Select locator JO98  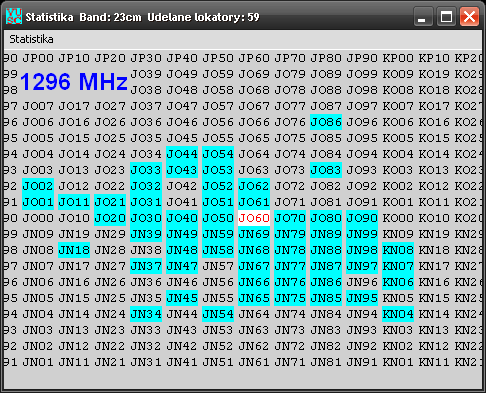[x=362, y=90]
